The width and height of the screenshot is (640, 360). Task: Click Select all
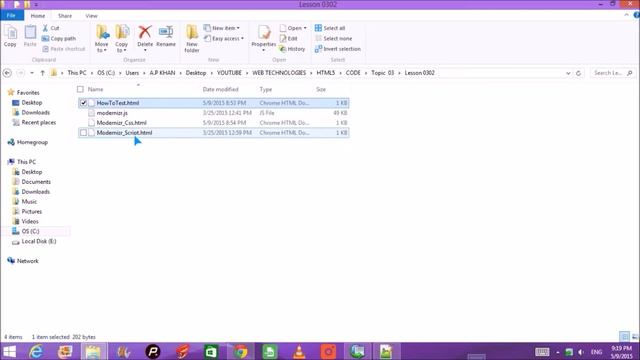click(x=330, y=28)
